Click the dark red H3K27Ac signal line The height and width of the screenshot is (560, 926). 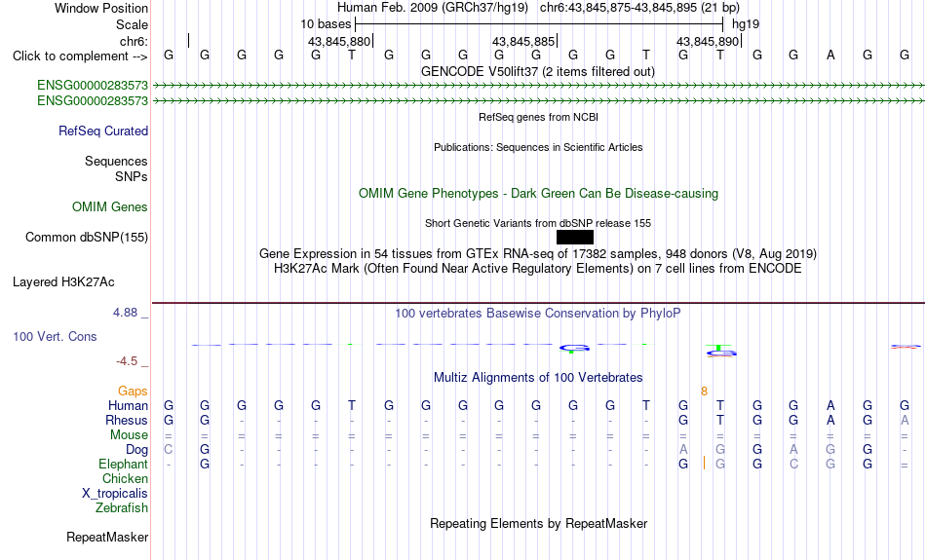538,303
